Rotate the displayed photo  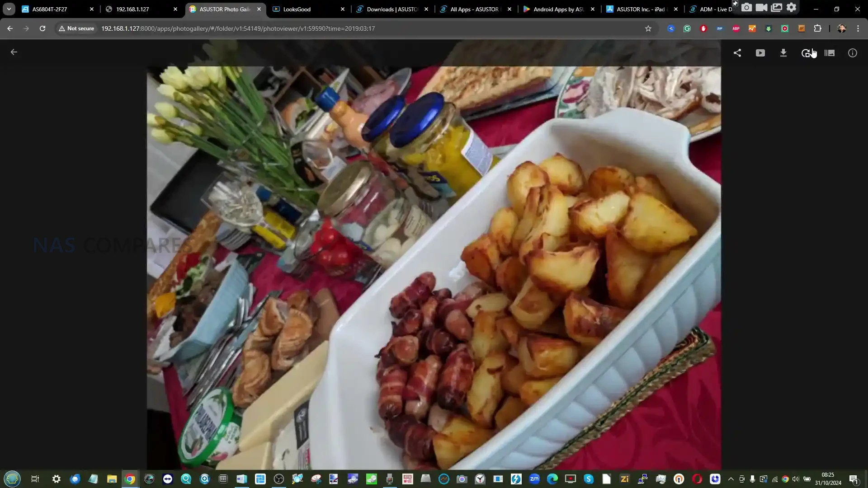coord(806,53)
